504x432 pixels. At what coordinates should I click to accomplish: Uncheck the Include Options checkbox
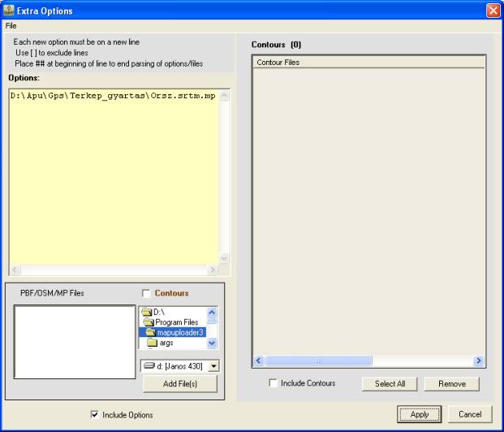coord(95,415)
